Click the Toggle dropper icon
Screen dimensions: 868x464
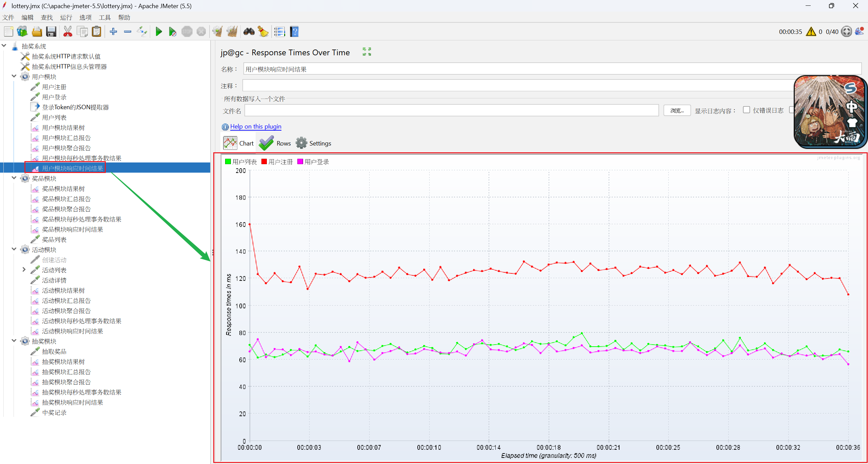(x=142, y=32)
